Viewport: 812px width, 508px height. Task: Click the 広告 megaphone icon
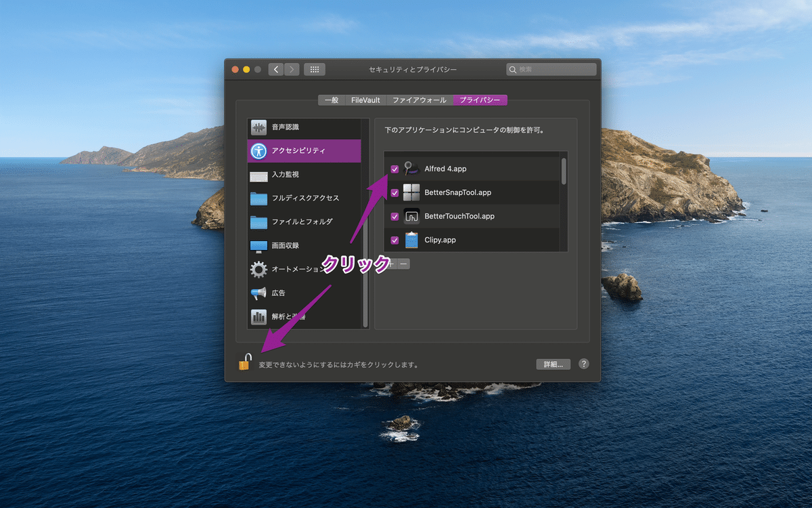[x=258, y=293]
